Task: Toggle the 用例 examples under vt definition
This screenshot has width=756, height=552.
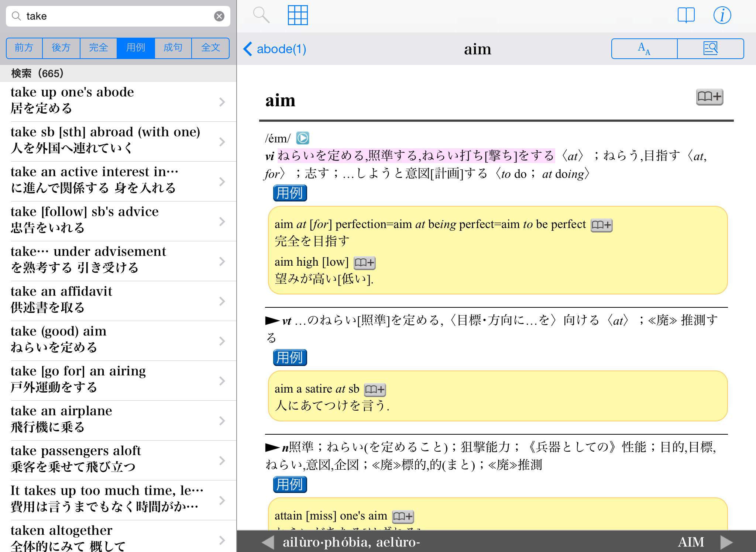Action: (x=290, y=358)
